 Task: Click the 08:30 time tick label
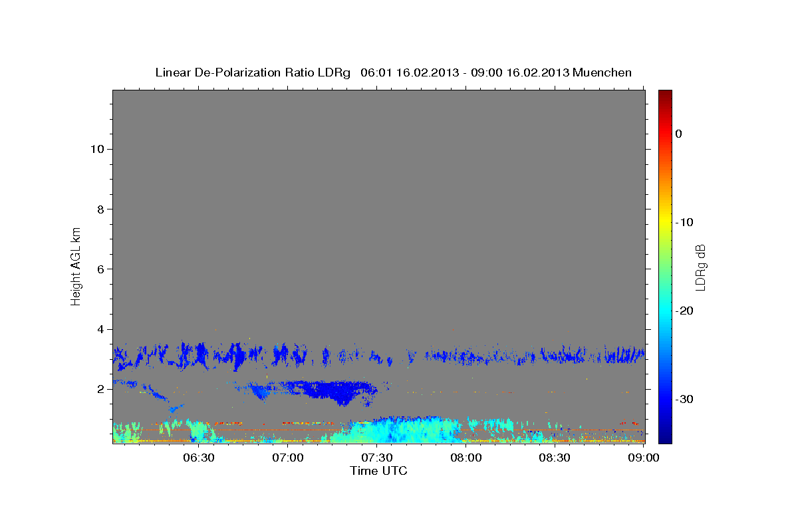(555, 458)
